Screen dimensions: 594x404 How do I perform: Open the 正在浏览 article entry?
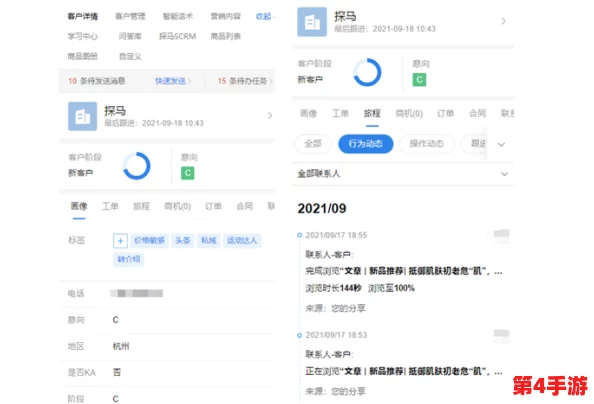coord(404,371)
